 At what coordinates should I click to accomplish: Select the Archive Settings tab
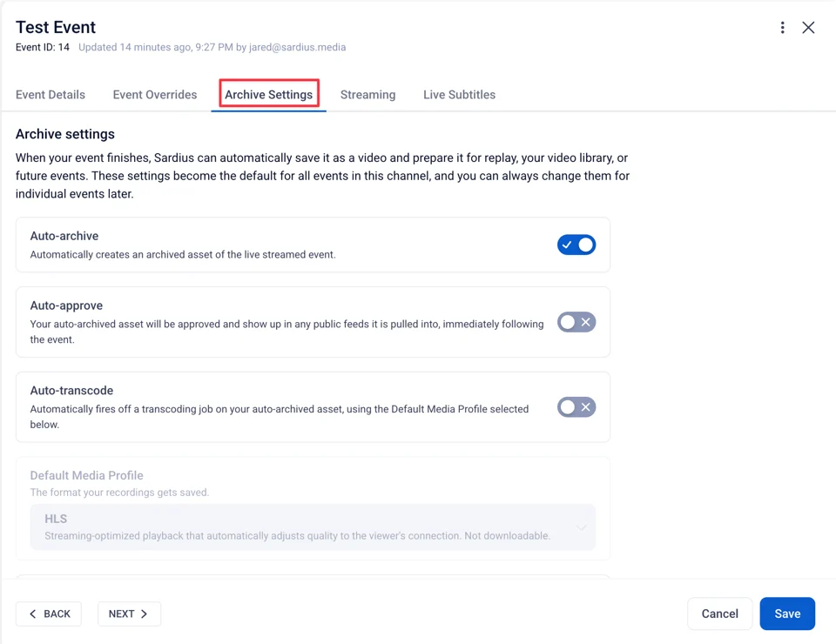(269, 95)
